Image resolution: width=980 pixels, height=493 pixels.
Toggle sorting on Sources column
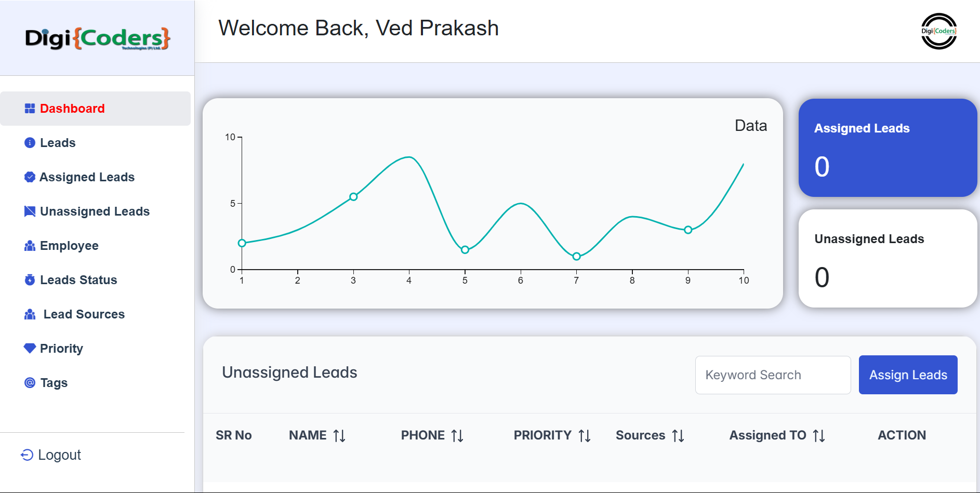pyautogui.click(x=678, y=436)
